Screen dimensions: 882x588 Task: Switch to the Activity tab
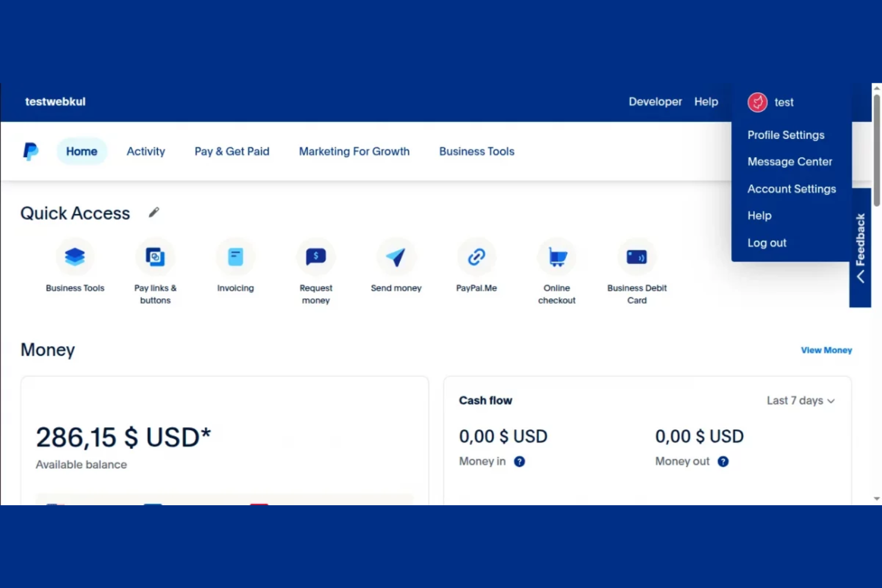145,151
